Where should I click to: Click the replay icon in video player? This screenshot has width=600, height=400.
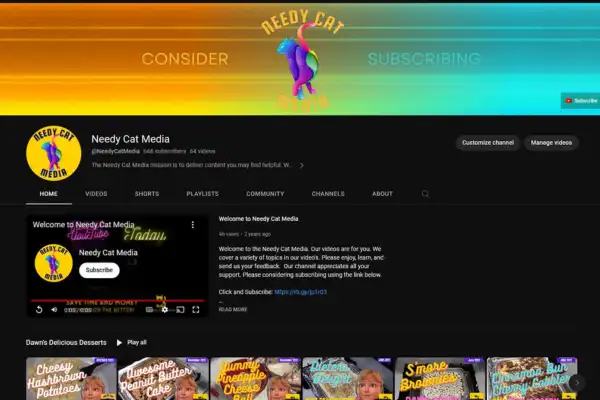39,310
